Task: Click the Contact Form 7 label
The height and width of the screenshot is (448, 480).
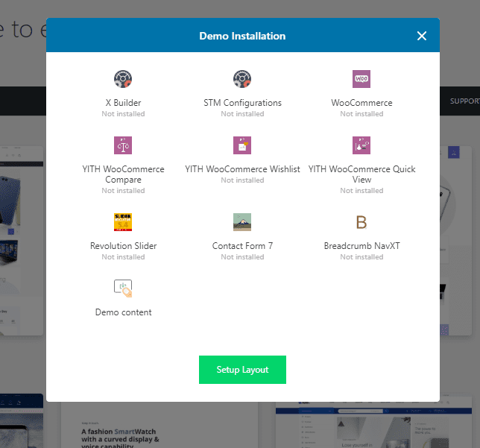Action: pos(242,246)
